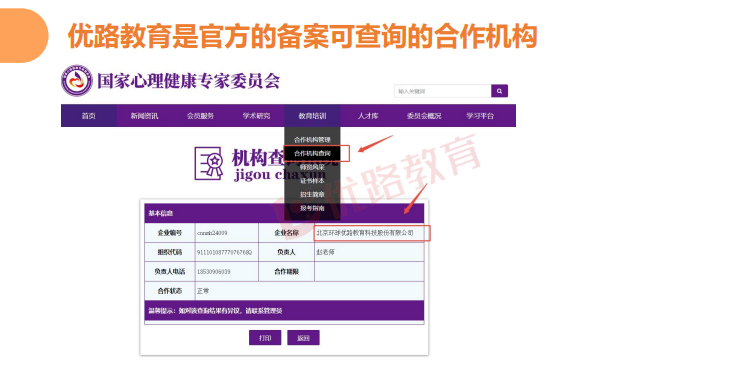The height and width of the screenshot is (375, 744).
Task: Open the 人才库 navigation item
Action: tap(368, 116)
